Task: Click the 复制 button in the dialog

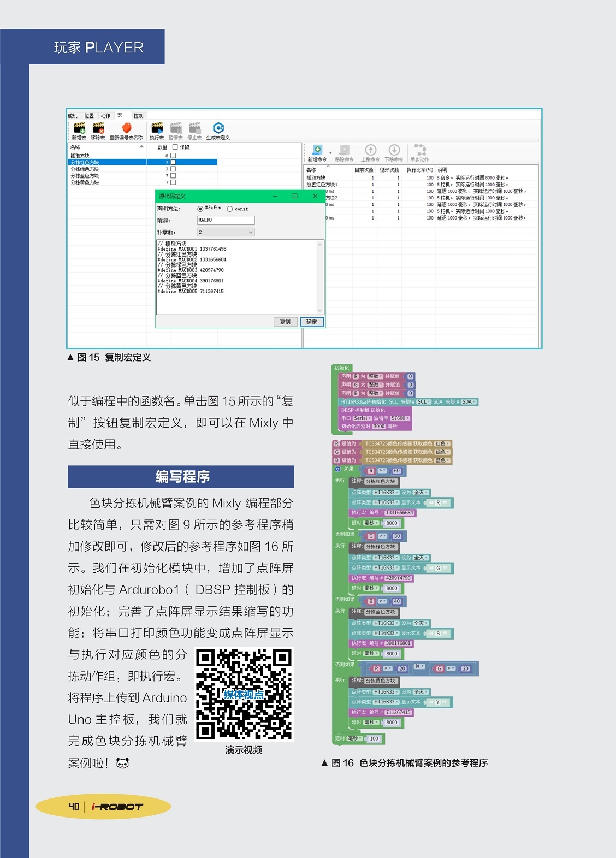Action: click(285, 322)
